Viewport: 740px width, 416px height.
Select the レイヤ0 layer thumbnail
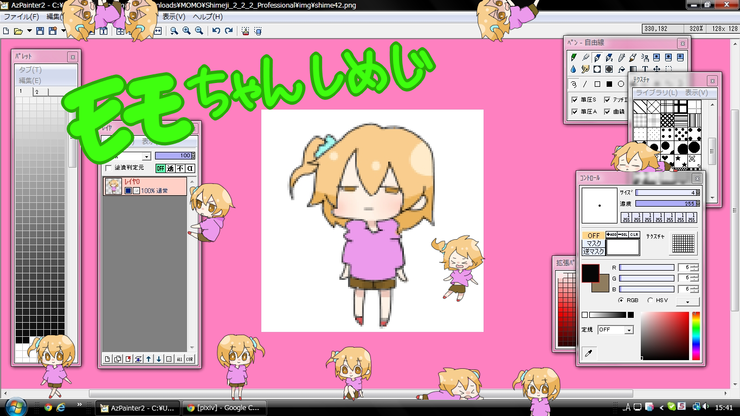point(113,187)
